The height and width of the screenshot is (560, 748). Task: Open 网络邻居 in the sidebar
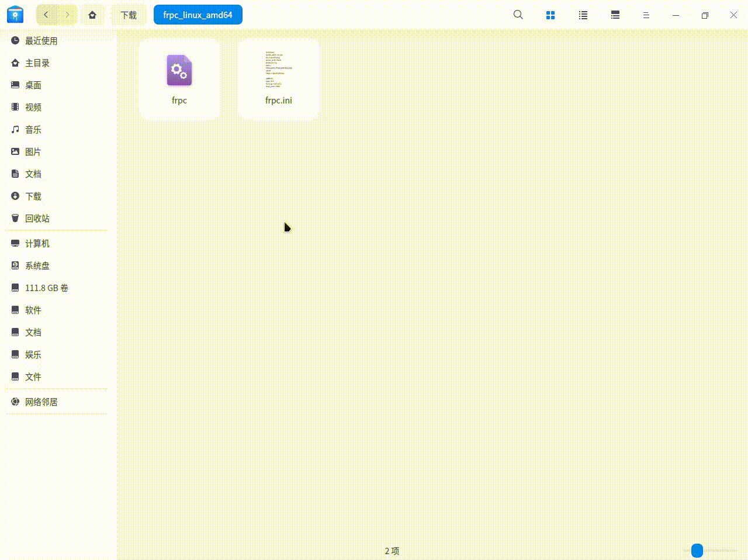41,402
